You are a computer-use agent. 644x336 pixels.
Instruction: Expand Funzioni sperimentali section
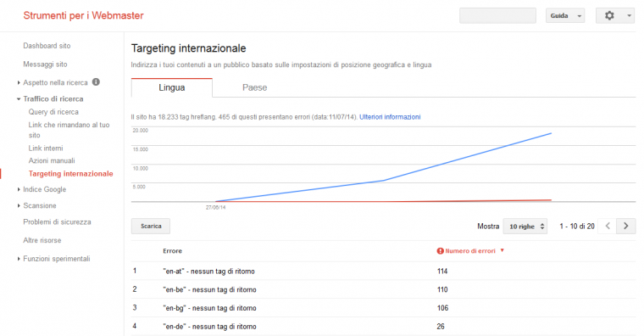(x=19, y=259)
